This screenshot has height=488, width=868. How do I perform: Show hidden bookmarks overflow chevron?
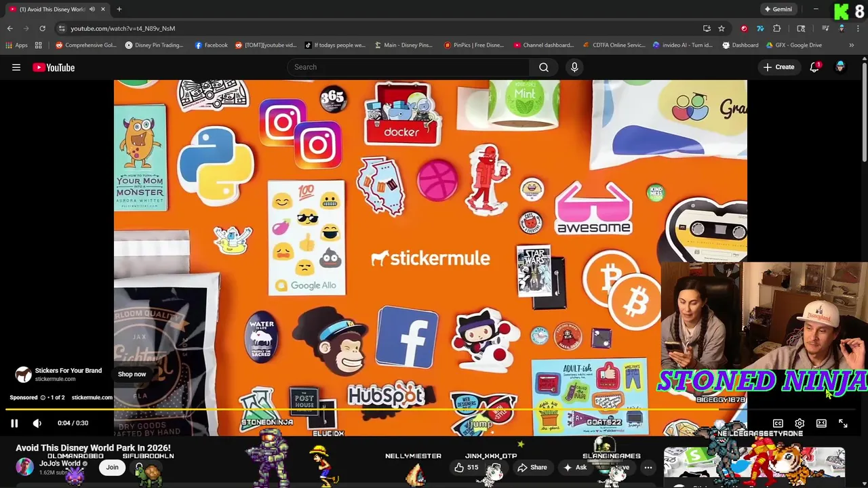pos(852,45)
